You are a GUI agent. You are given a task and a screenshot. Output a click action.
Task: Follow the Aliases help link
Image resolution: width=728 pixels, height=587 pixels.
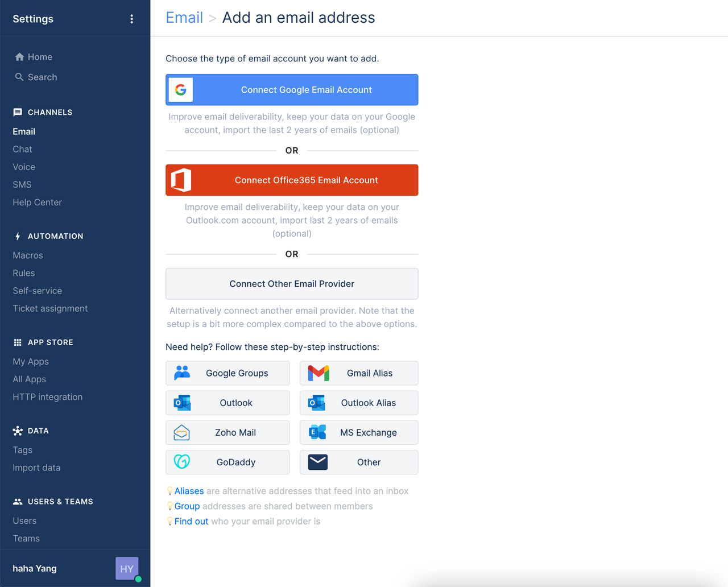point(189,491)
